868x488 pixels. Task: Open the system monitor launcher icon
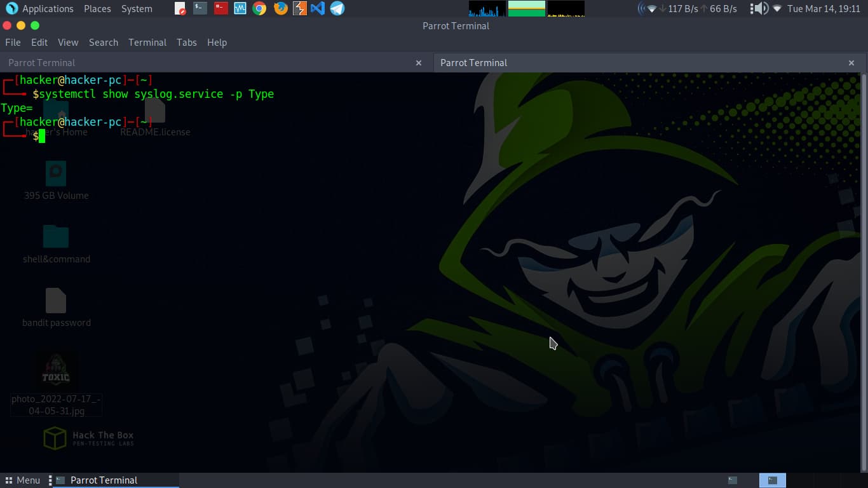click(x=240, y=9)
